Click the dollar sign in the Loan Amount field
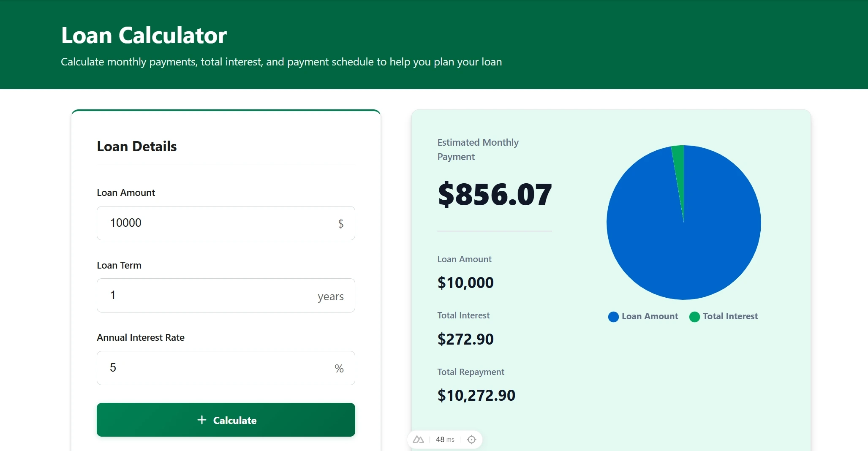Viewport: 868px width, 451px height. [340, 223]
